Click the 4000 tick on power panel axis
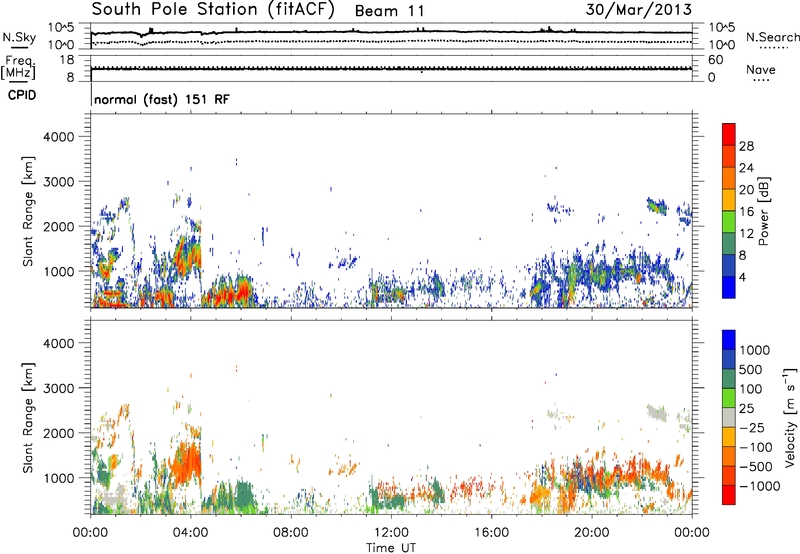 coord(58,137)
